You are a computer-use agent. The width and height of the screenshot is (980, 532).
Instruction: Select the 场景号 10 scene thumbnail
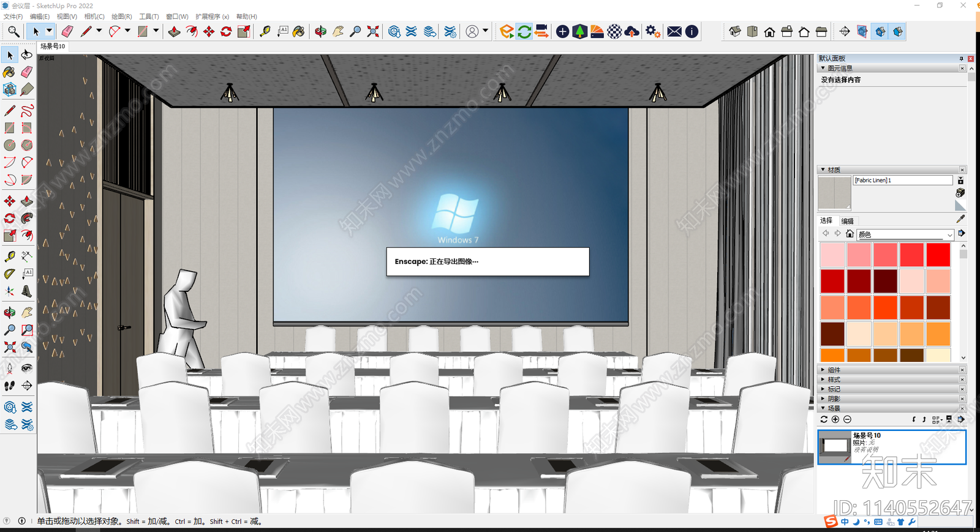834,447
